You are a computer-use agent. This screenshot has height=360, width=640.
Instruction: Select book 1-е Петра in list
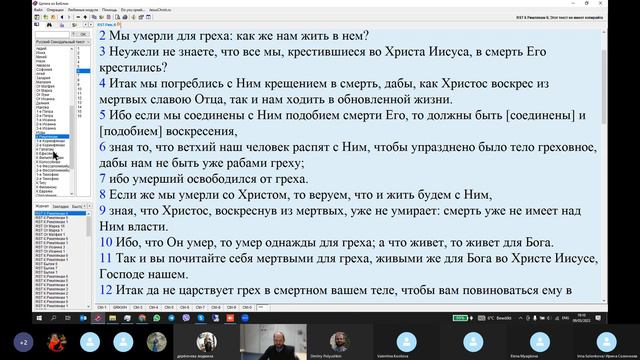click(x=45, y=111)
